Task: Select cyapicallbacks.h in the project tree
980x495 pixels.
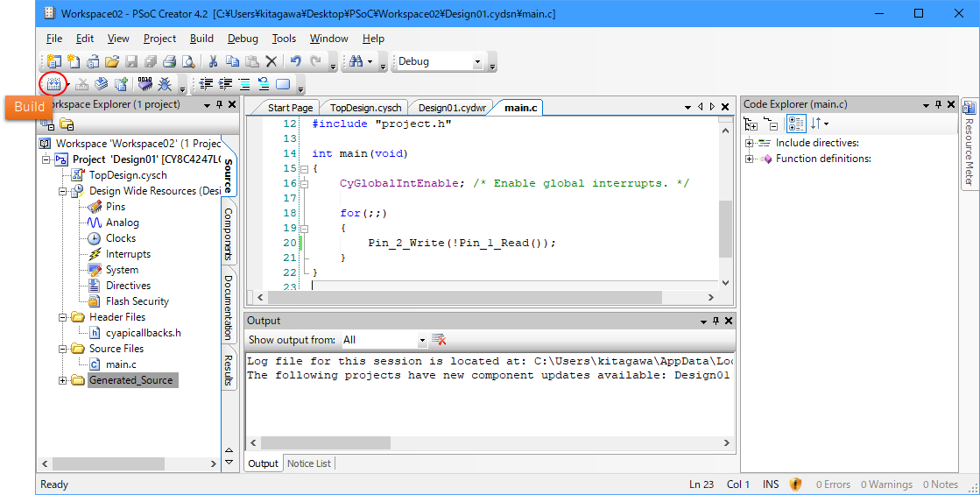Action: 143,333
